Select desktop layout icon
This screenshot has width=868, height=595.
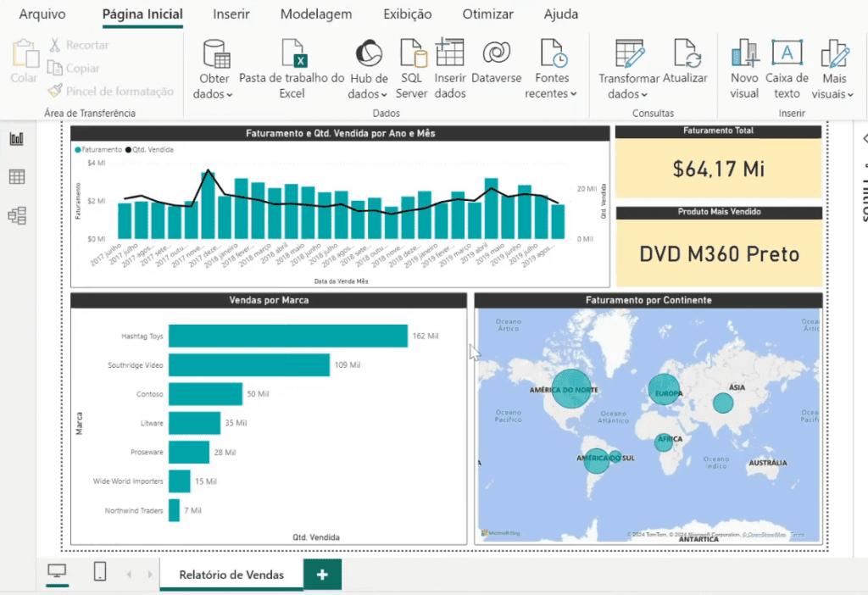(57, 571)
